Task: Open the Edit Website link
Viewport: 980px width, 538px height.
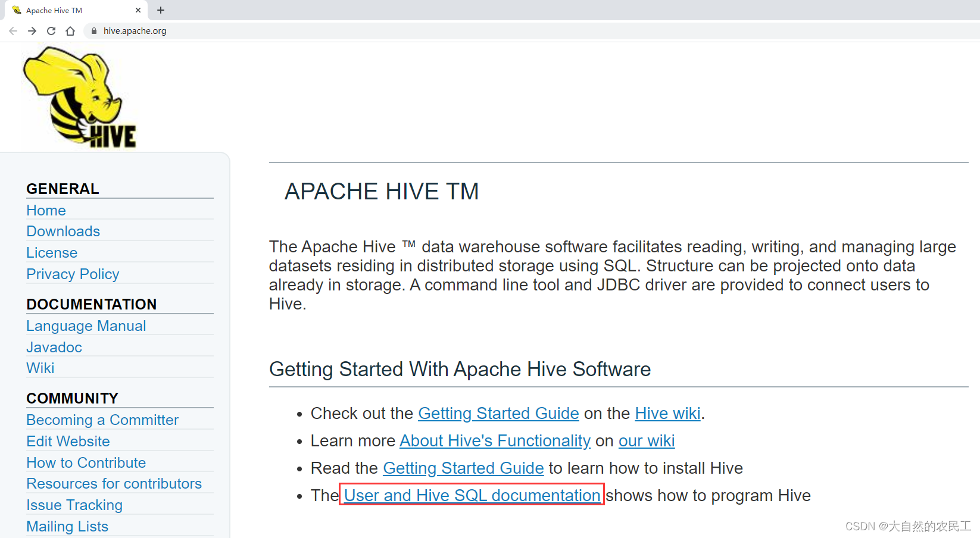Action: 68,442
